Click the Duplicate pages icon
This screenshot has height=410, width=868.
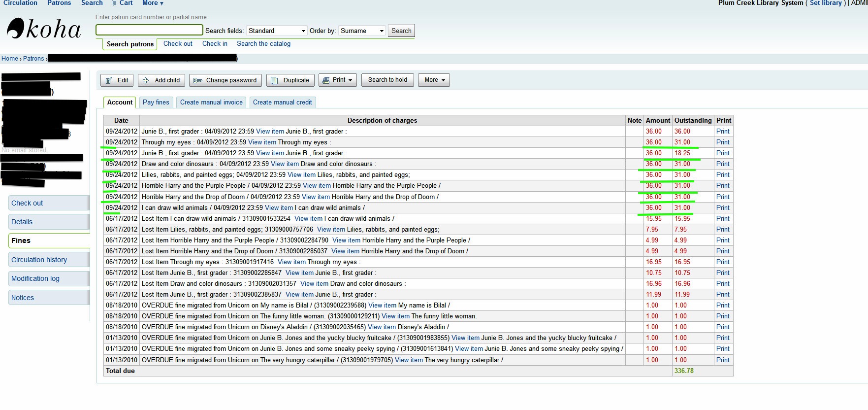tap(275, 80)
